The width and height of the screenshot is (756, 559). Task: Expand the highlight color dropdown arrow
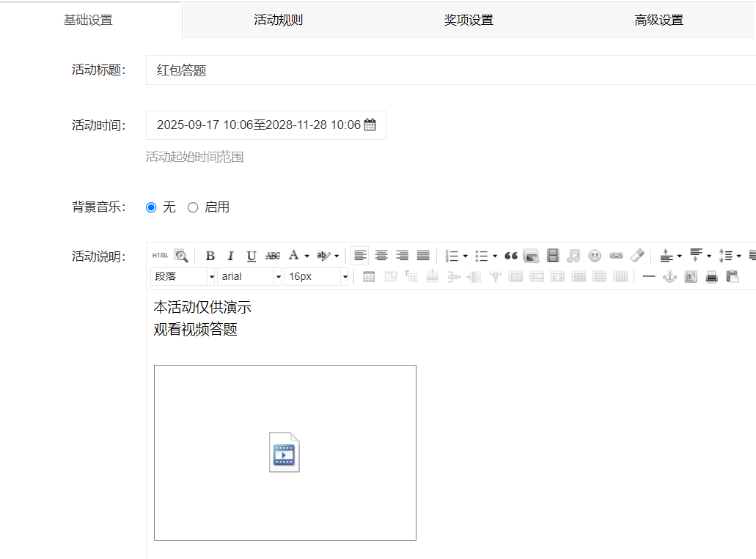(337, 256)
